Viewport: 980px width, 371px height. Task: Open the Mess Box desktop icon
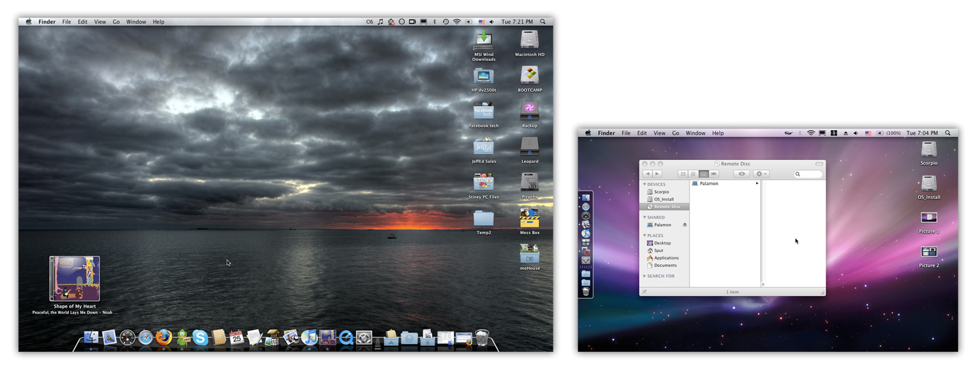coord(529,219)
